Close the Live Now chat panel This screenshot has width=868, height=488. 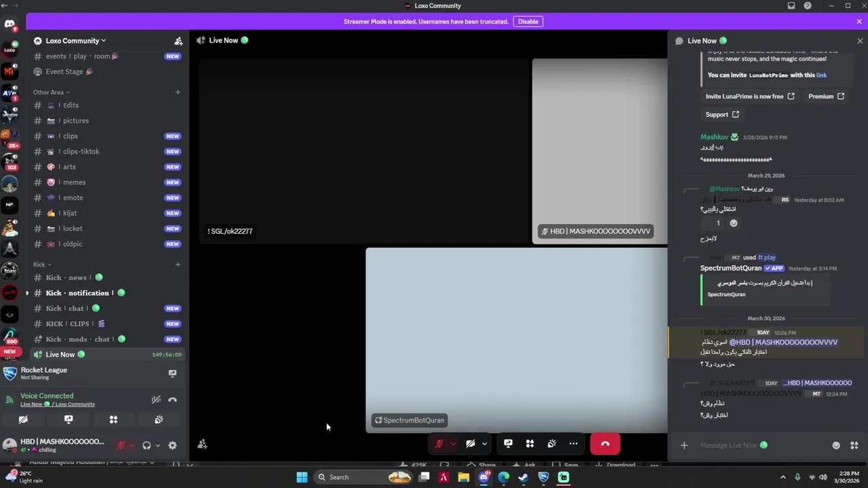tap(860, 41)
